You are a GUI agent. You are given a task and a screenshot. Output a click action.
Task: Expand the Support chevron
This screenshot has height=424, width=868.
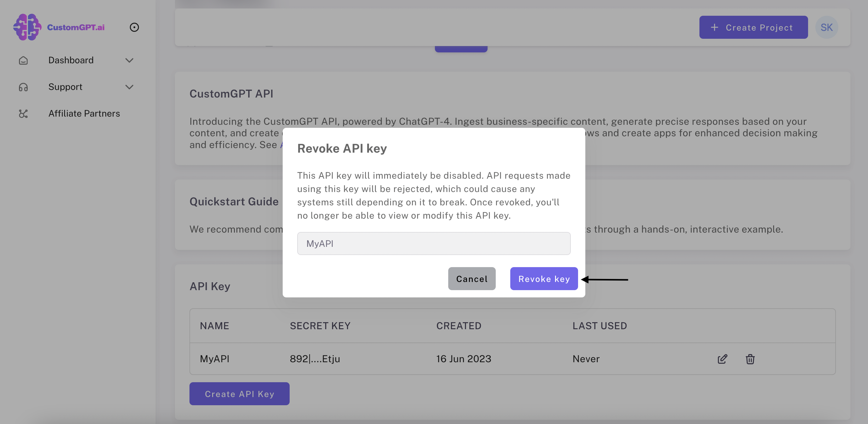click(x=130, y=87)
